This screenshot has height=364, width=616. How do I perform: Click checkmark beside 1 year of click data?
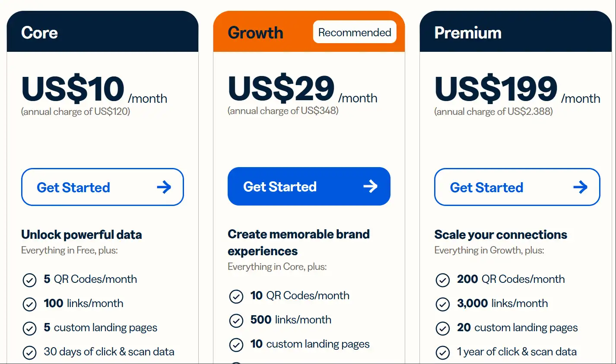click(442, 352)
